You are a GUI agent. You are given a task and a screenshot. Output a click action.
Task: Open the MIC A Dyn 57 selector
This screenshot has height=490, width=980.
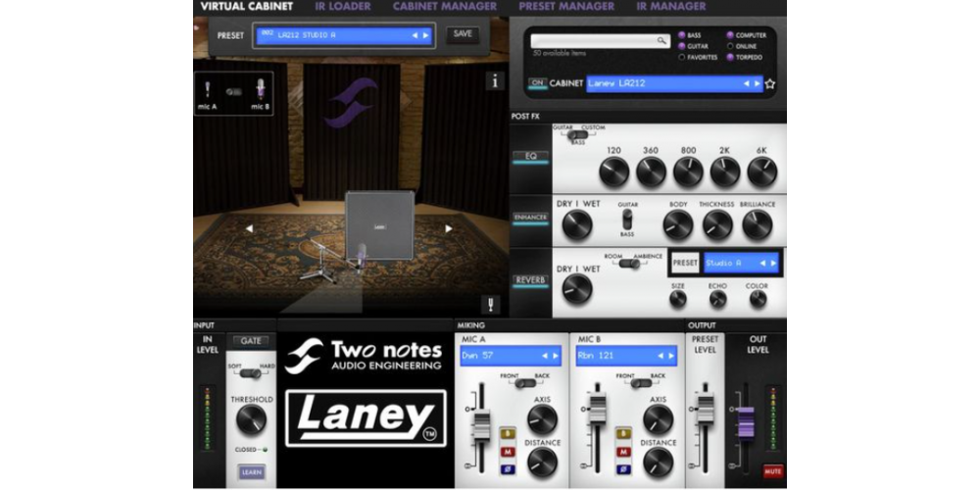[x=510, y=356]
